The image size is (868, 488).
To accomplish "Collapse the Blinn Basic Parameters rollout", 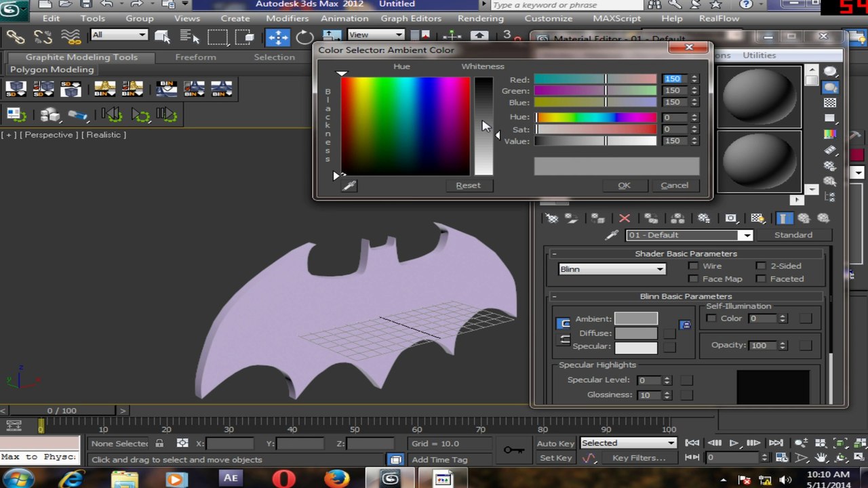I will [555, 297].
